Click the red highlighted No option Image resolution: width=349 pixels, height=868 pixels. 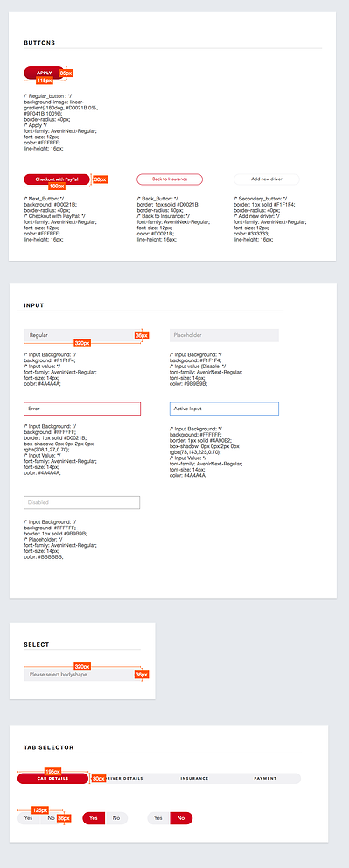[x=181, y=817]
